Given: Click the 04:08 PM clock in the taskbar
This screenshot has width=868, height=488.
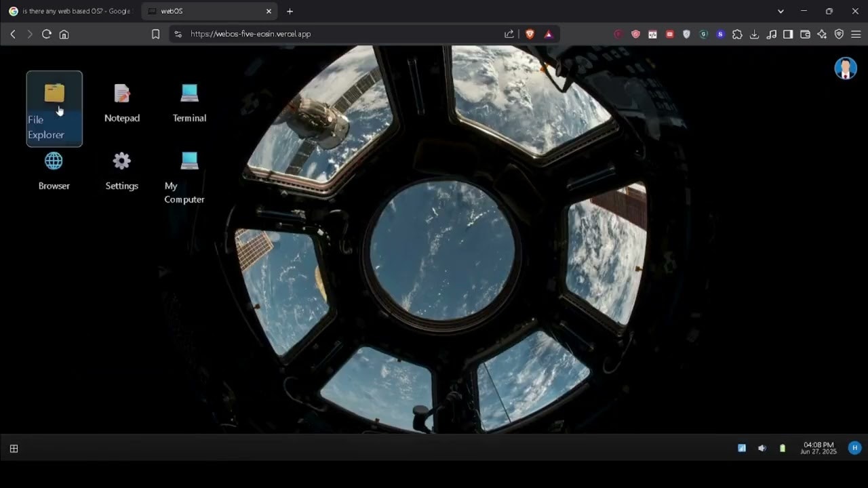Looking at the screenshot, I should pyautogui.click(x=818, y=448).
